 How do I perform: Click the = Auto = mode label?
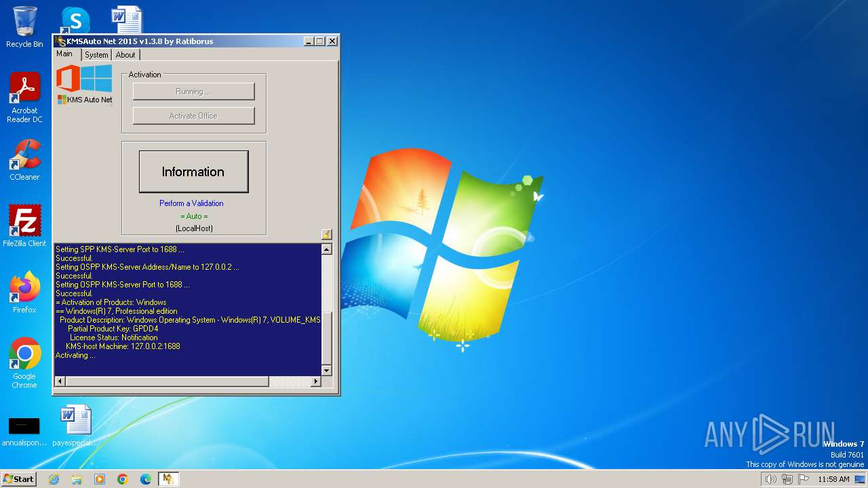coord(194,216)
